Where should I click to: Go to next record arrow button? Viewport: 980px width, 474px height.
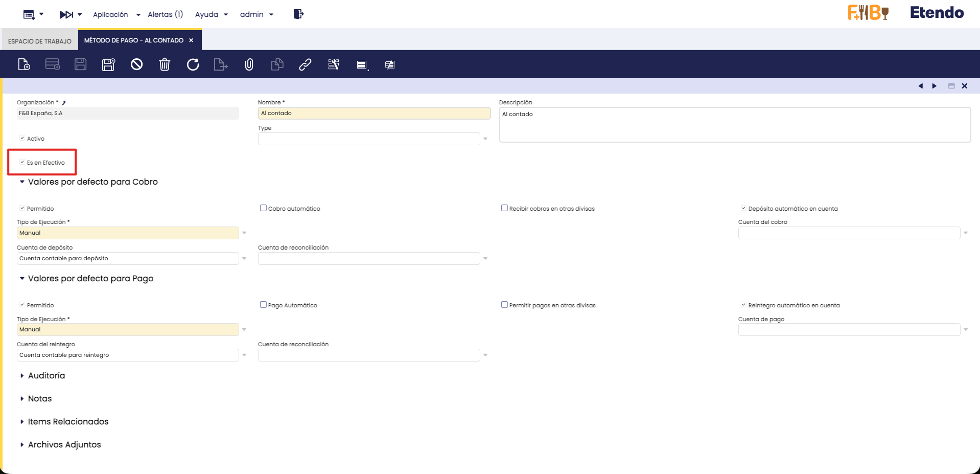pos(934,86)
